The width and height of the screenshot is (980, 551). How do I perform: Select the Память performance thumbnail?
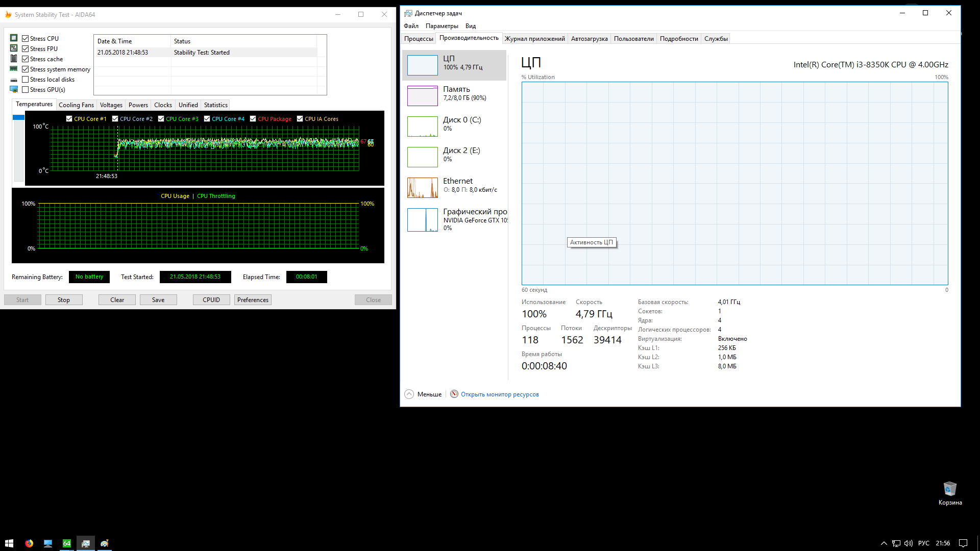pos(422,95)
